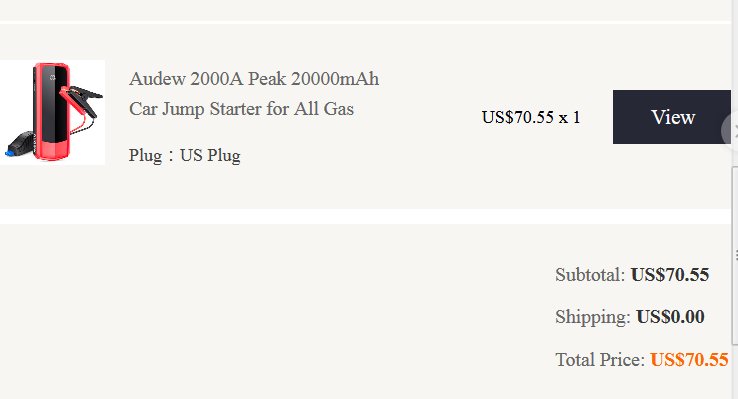Click the jumper cable clamps in the product image

82,100
